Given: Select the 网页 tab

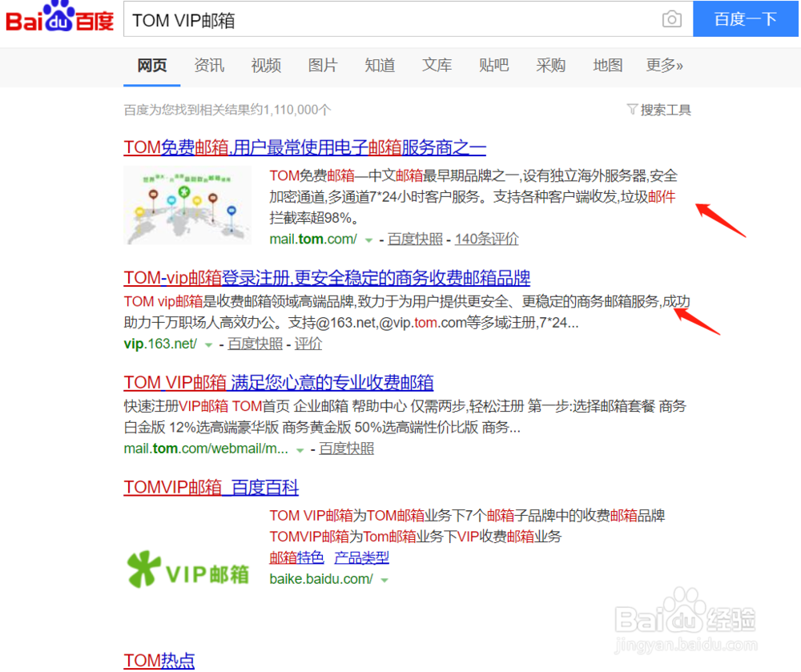Looking at the screenshot, I should click(x=151, y=66).
